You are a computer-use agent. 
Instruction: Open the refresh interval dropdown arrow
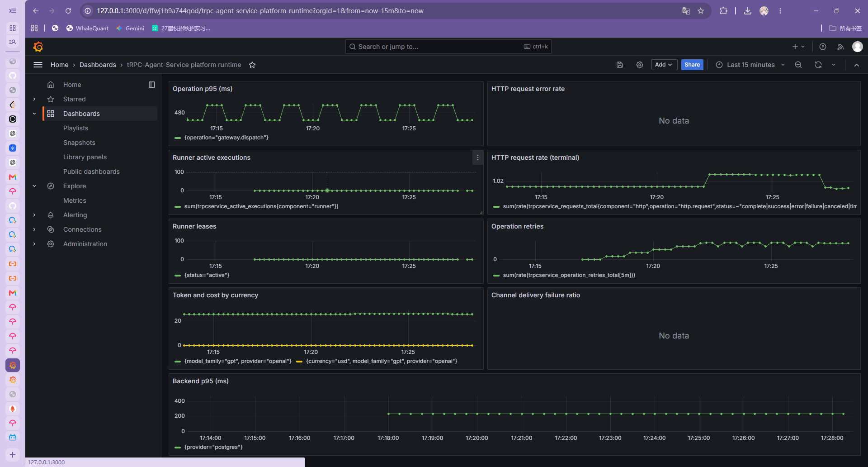pos(834,65)
